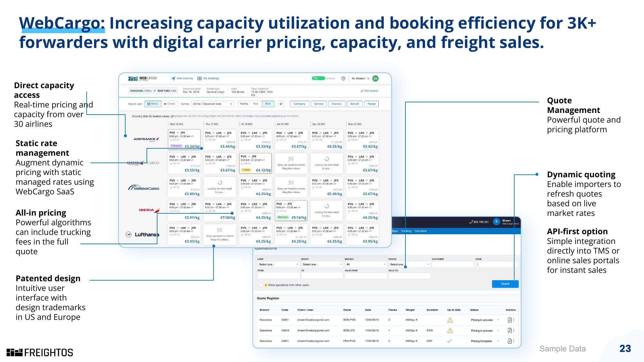644x362 pixels.
Task: Click the blue Search button
Action: 505,284
